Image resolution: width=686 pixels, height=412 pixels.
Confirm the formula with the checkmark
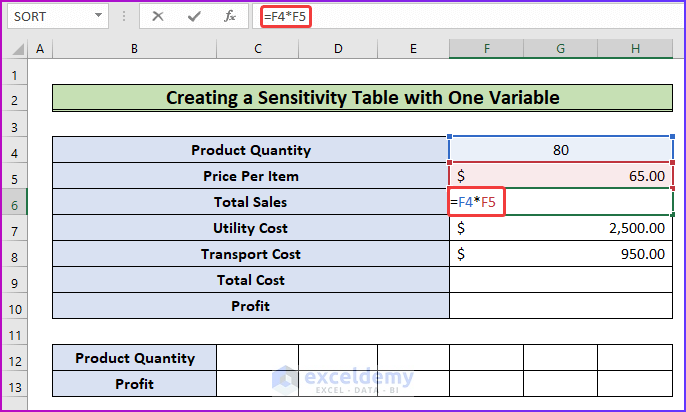194,17
